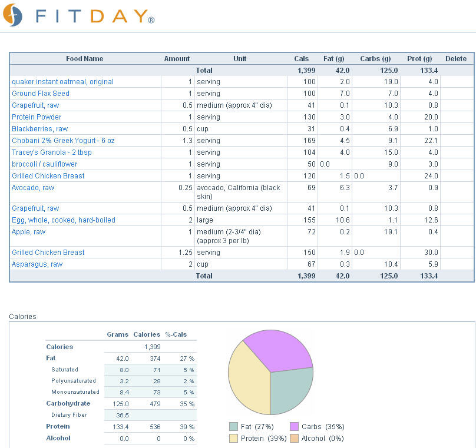
Task: Click the 155 calories for hard-boiled egg
Action: [309, 220]
